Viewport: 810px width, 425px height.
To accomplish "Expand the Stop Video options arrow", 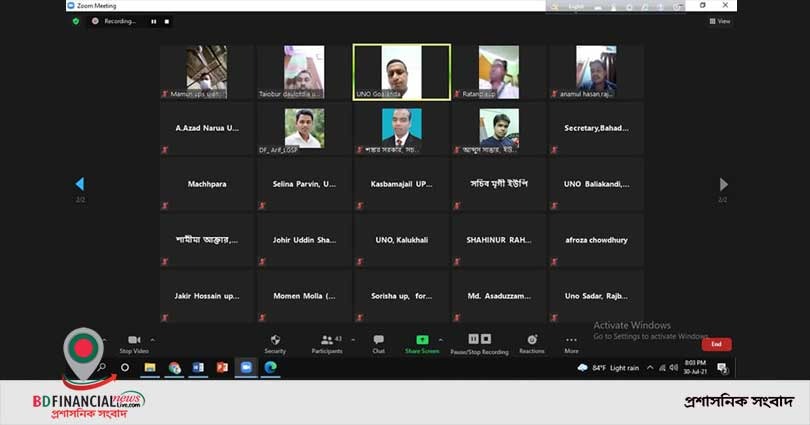I will [152, 339].
